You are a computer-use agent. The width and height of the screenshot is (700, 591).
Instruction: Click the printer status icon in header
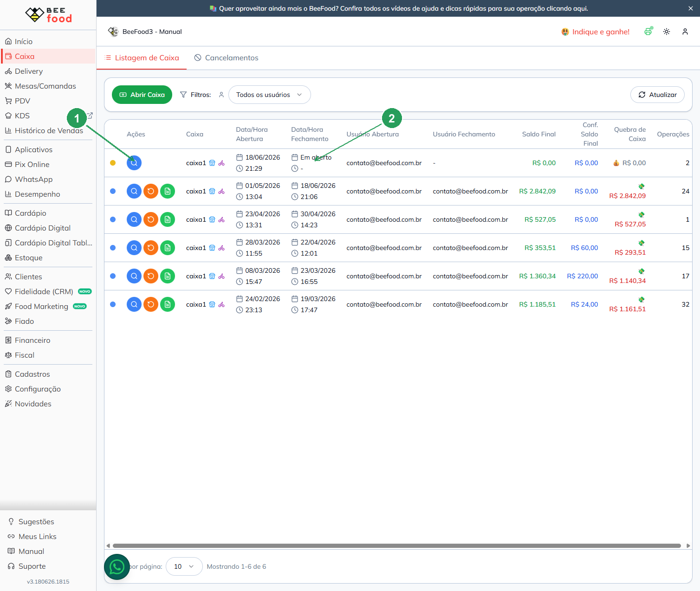(x=648, y=32)
